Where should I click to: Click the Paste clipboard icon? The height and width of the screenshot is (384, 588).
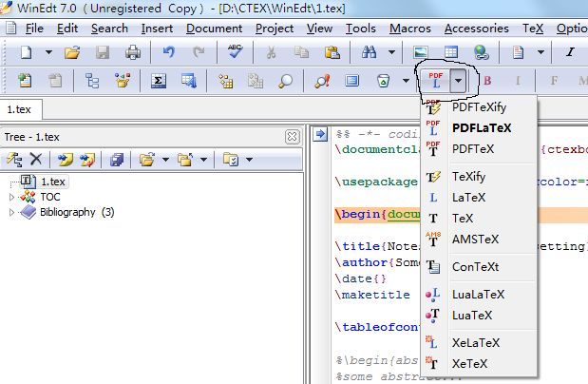click(332, 52)
